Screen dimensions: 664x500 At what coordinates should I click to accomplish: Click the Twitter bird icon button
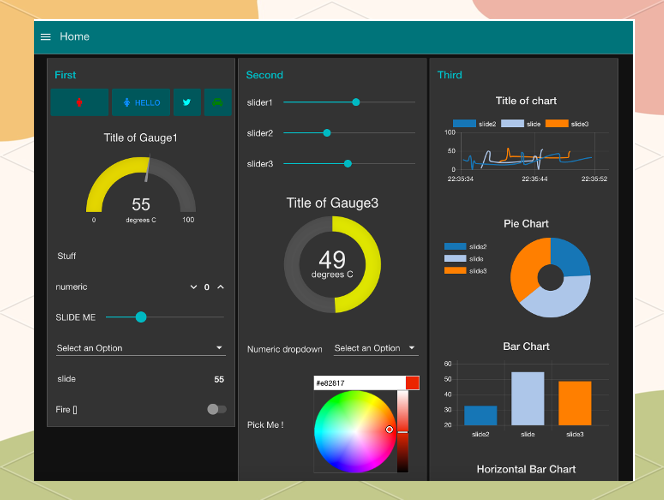point(187,102)
